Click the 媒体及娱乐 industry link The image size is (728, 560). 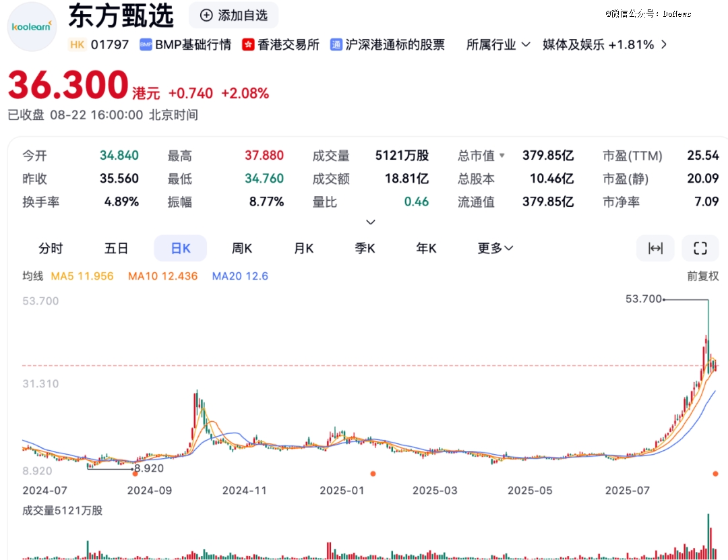tap(598, 44)
